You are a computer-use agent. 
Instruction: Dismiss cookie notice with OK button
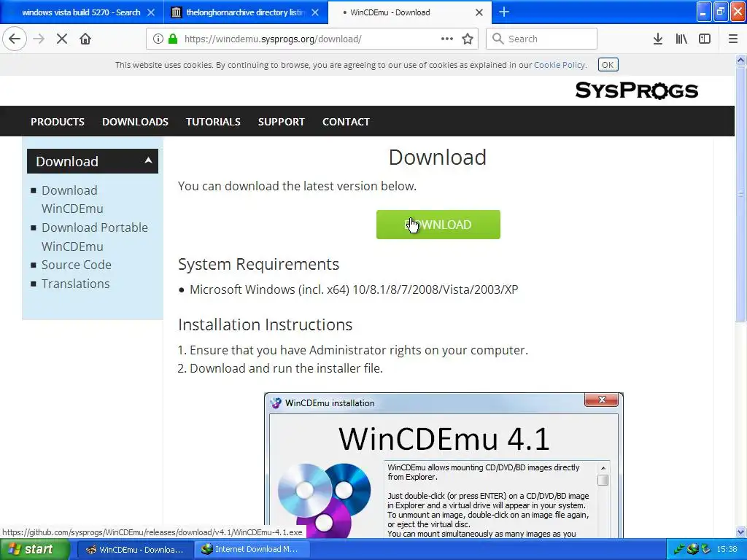coord(608,65)
